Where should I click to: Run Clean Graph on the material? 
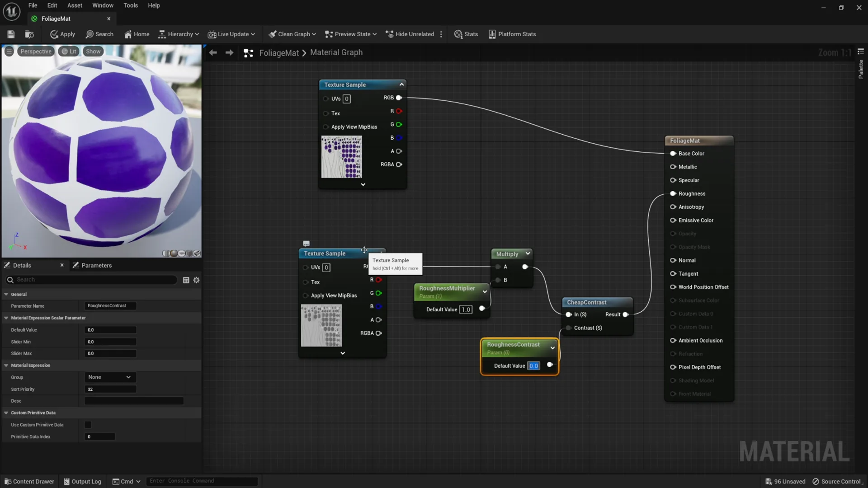(292, 34)
